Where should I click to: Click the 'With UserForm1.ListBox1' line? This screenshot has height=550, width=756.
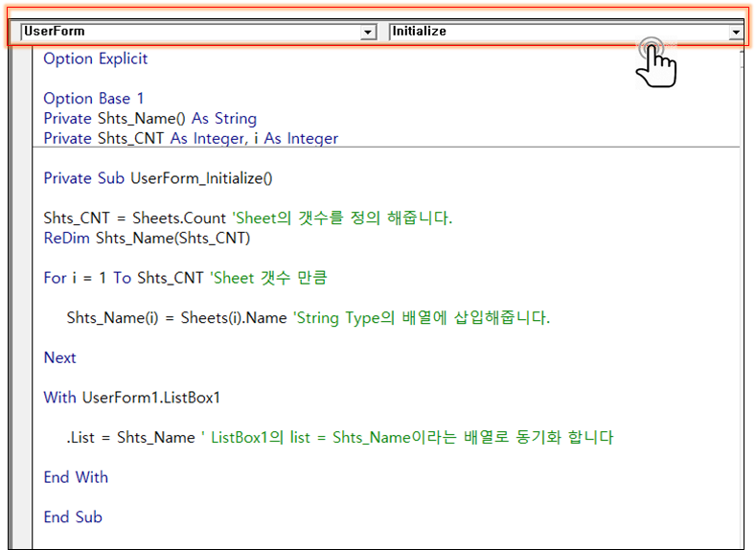[131, 398]
